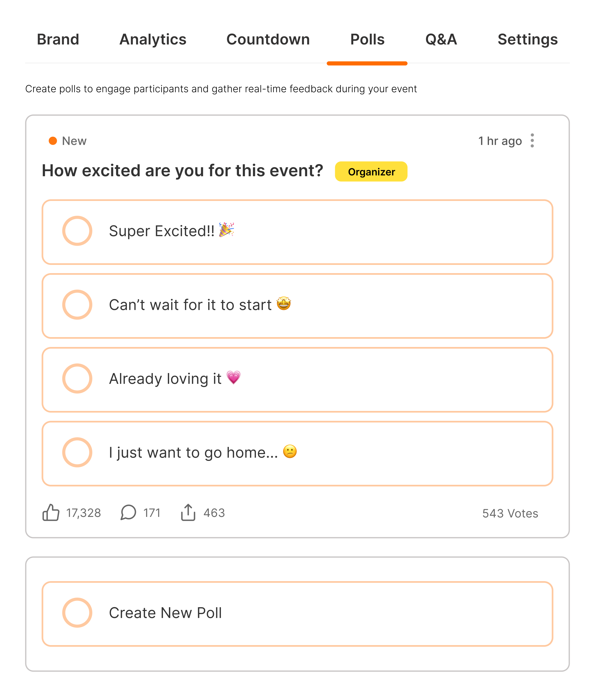This screenshot has width=595, height=700.
Task: Switch to the Settings tab
Action: [527, 40]
